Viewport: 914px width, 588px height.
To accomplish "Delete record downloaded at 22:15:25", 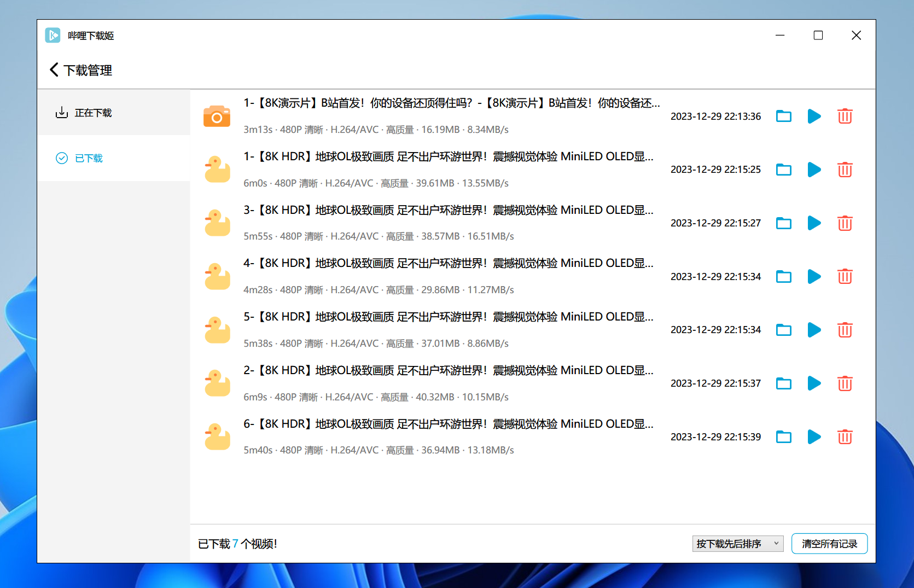I will click(845, 170).
